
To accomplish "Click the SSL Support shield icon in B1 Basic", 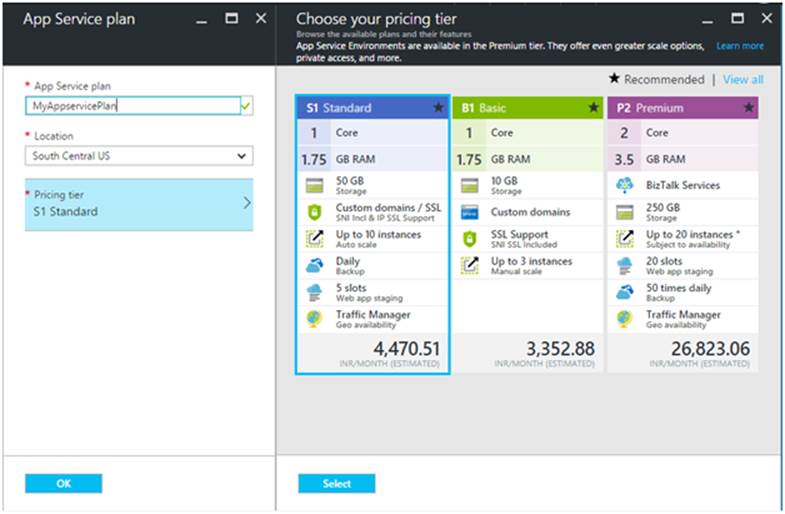I will [470, 239].
